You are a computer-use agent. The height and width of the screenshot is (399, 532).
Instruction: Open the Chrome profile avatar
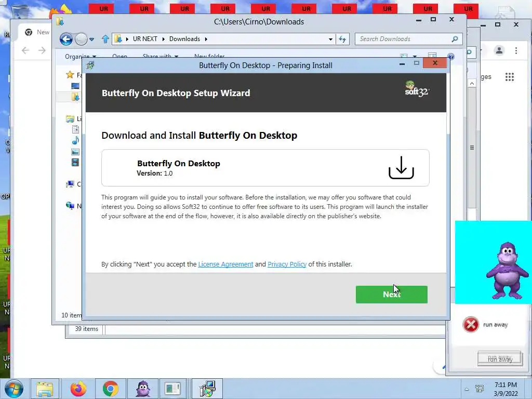pos(499,50)
